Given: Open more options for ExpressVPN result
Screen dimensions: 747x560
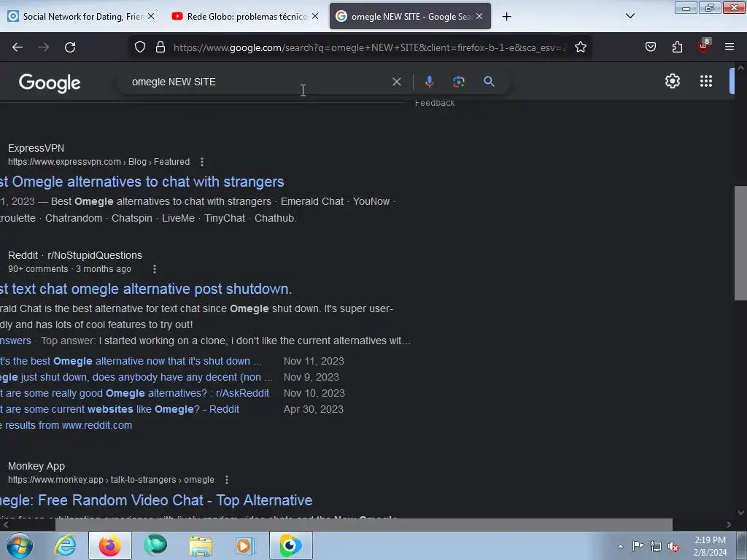Looking at the screenshot, I should 202,162.
